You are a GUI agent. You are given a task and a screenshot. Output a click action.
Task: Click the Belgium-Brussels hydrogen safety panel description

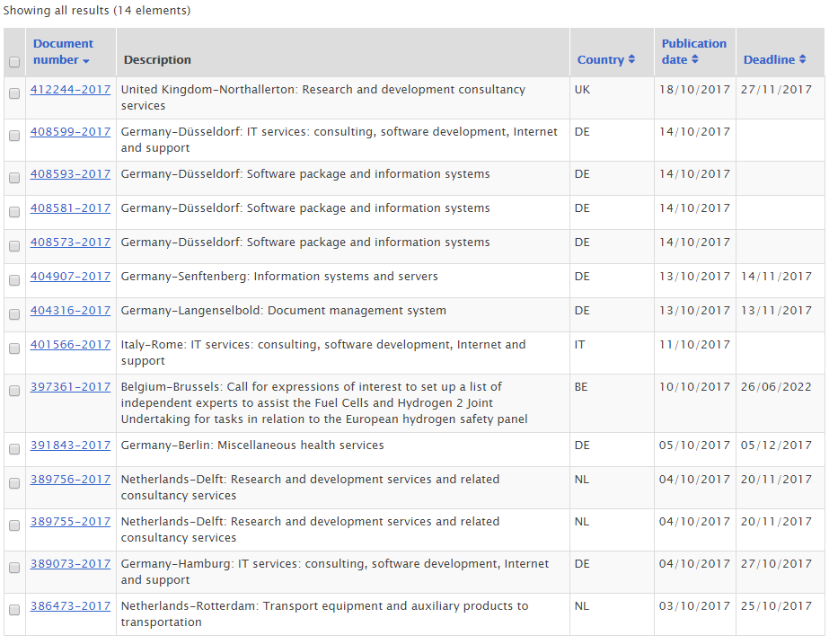323,403
